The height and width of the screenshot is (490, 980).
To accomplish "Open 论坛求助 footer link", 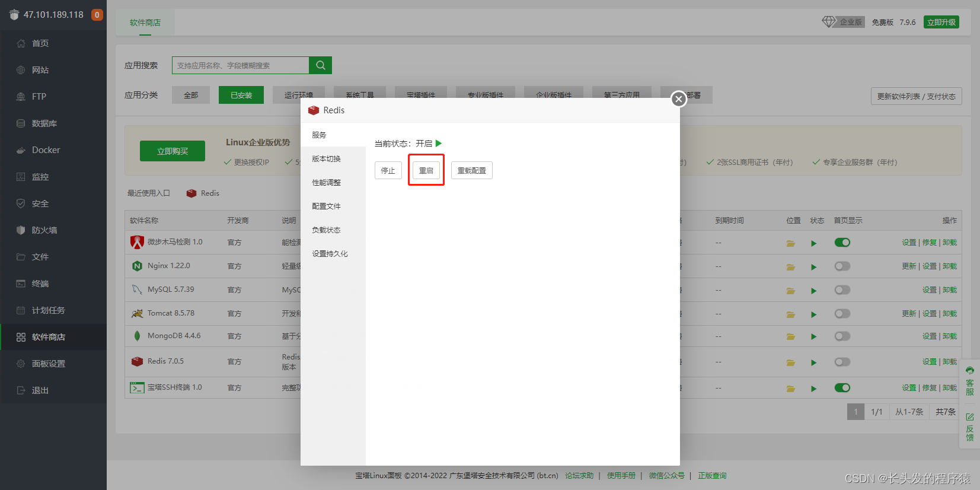I will (579, 476).
